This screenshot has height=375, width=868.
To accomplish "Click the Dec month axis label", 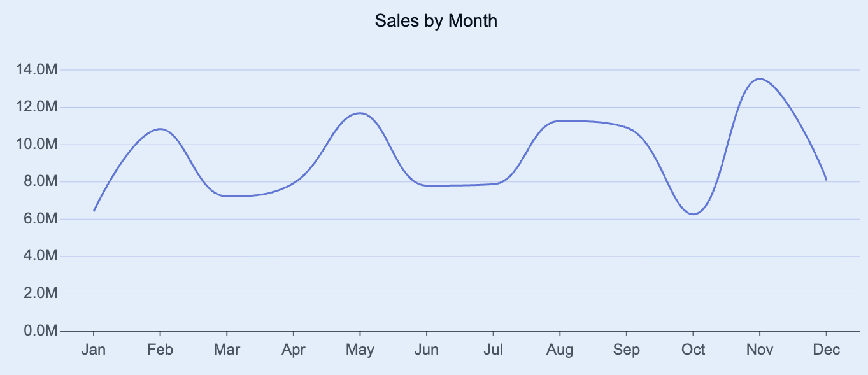I will [826, 350].
